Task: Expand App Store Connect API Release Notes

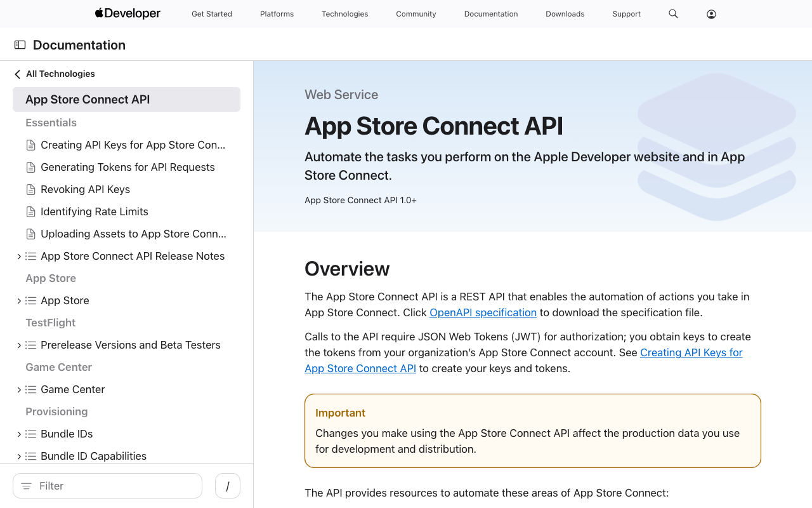Action: pyautogui.click(x=18, y=256)
